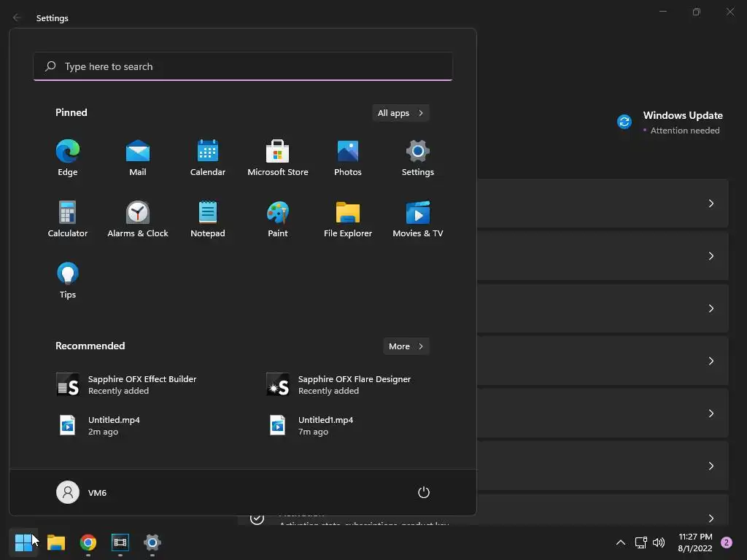Expand the first Settings row chevron

click(x=711, y=203)
